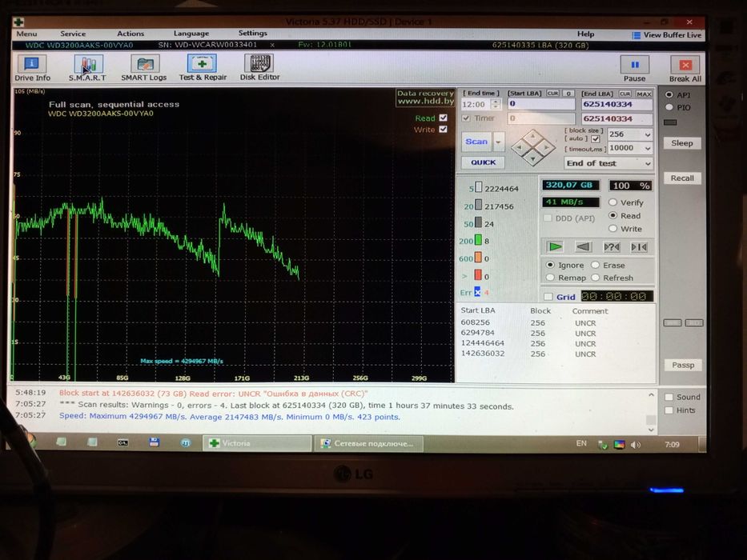Toggle the Timer checkbox

tap(466, 118)
